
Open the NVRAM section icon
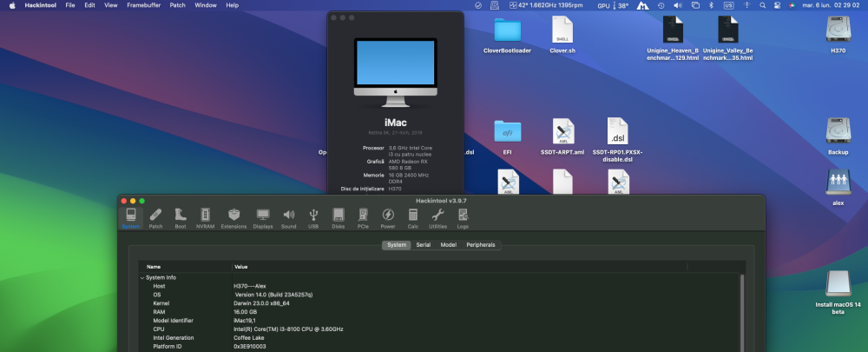coord(206,218)
